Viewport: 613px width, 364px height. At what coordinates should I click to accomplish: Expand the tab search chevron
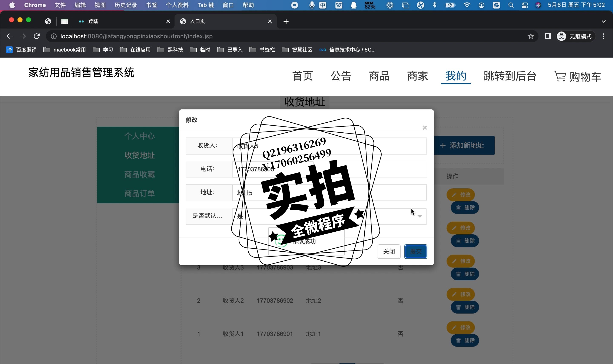[x=603, y=21]
